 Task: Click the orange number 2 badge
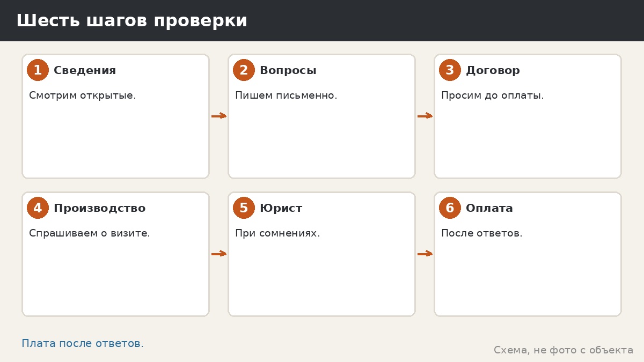pyautogui.click(x=244, y=70)
